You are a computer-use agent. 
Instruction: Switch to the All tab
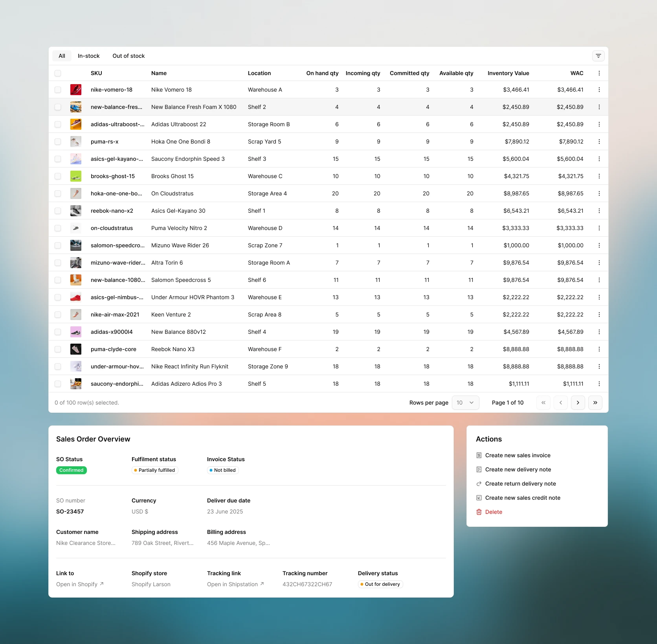point(62,56)
